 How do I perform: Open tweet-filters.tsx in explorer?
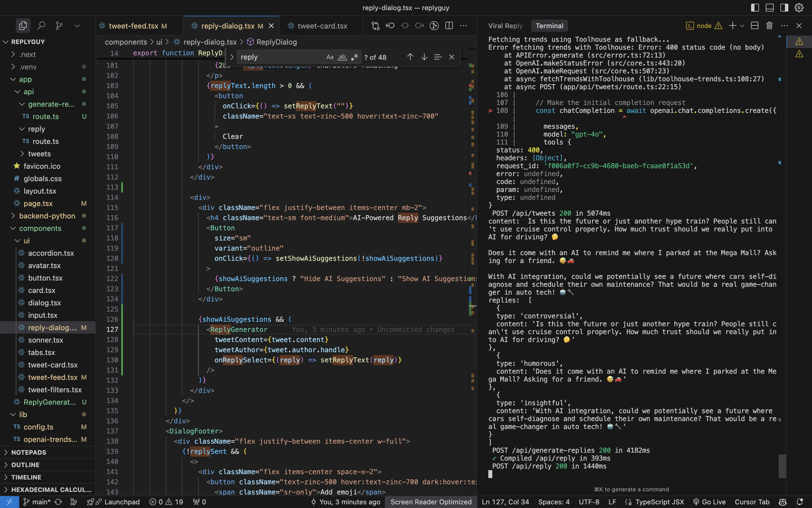[48, 390]
